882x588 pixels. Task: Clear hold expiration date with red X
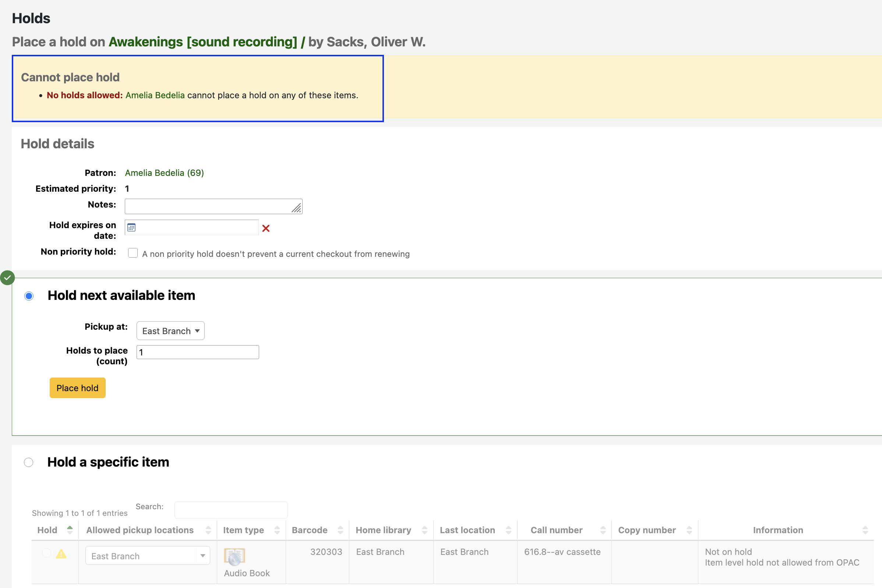click(266, 229)
